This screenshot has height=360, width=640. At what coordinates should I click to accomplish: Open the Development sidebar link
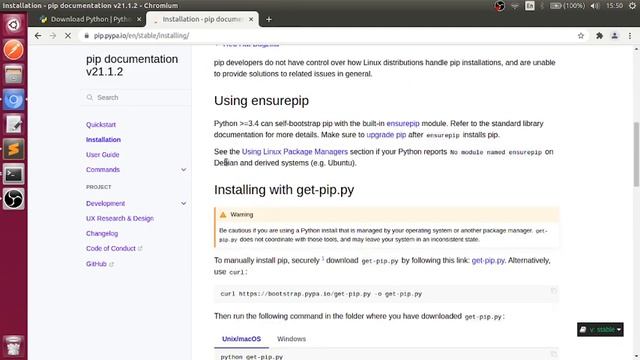[105, 203]
